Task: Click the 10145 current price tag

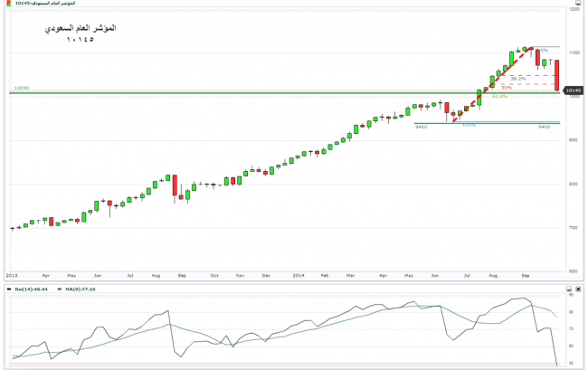Action: [x=573, y=90]
